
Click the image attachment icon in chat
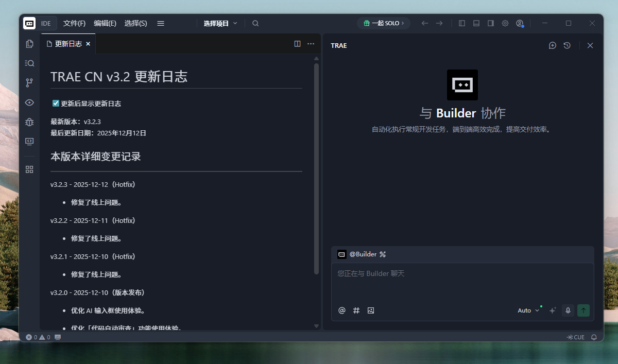coord(371,310)
